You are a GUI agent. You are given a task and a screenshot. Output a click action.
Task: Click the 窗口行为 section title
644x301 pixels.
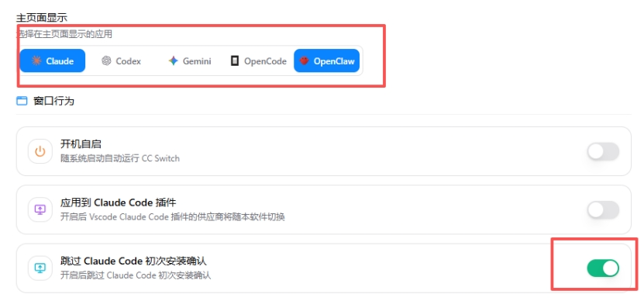point(53,101)
